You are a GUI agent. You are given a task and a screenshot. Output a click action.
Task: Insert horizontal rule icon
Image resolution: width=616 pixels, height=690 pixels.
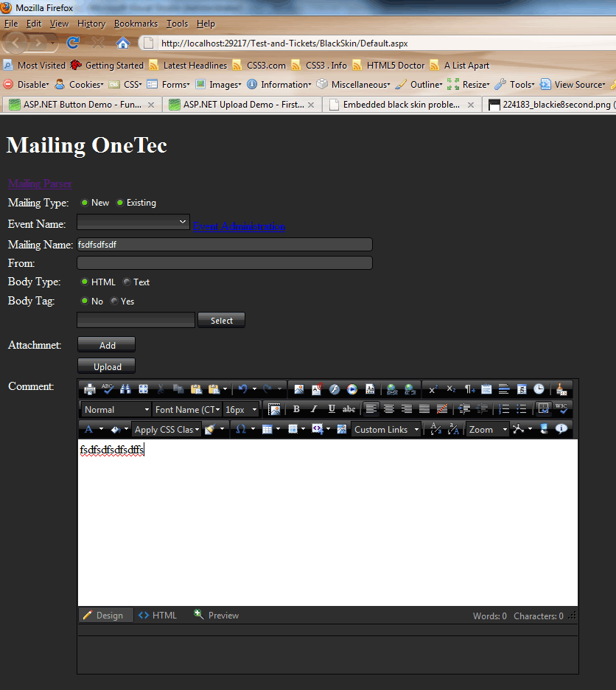pos(504,389)
